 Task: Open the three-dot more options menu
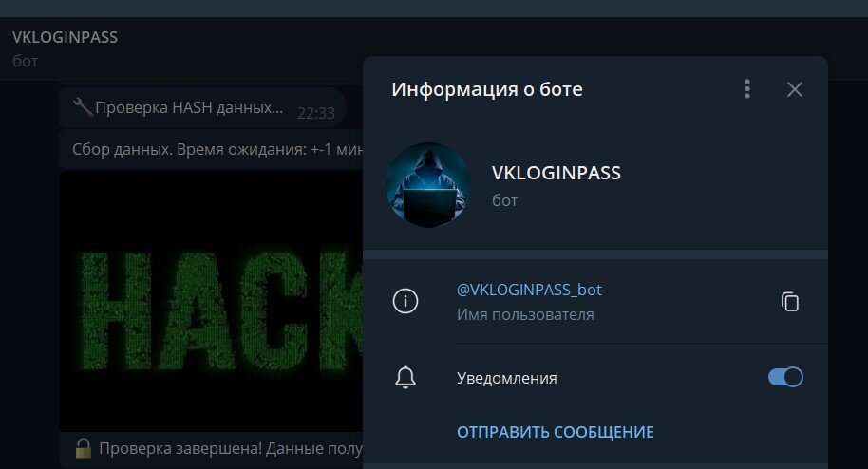tap(747, 89)
